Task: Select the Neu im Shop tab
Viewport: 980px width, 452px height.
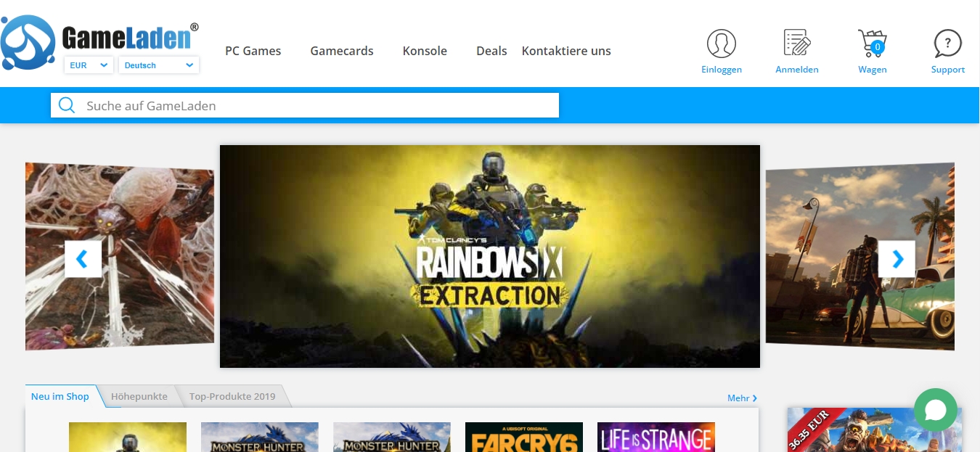Action: click(60, 396)
